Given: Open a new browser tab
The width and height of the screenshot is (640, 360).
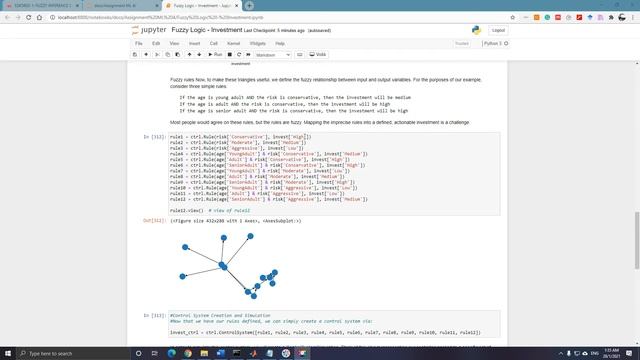Looking at the screenshot, I should click(249, 6).
